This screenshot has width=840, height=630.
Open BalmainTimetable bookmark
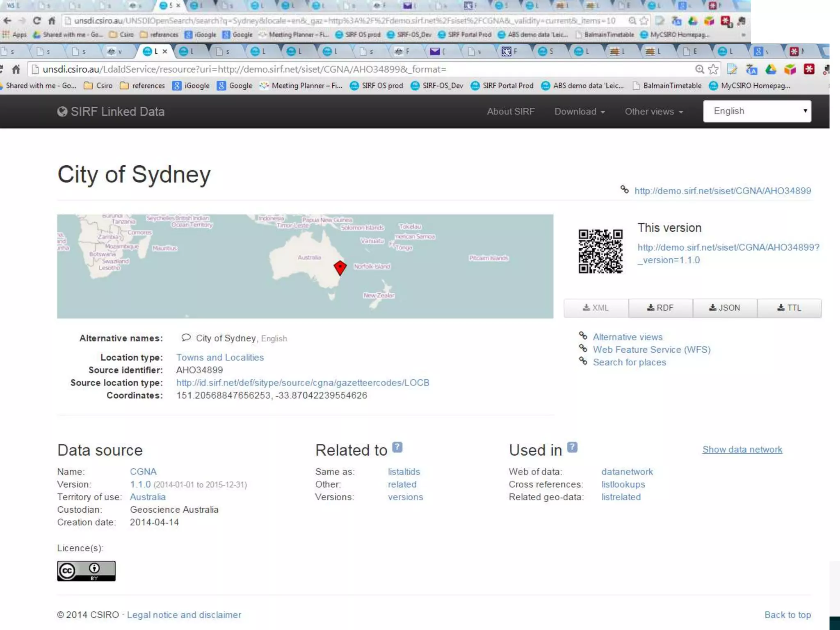[667, 86]
